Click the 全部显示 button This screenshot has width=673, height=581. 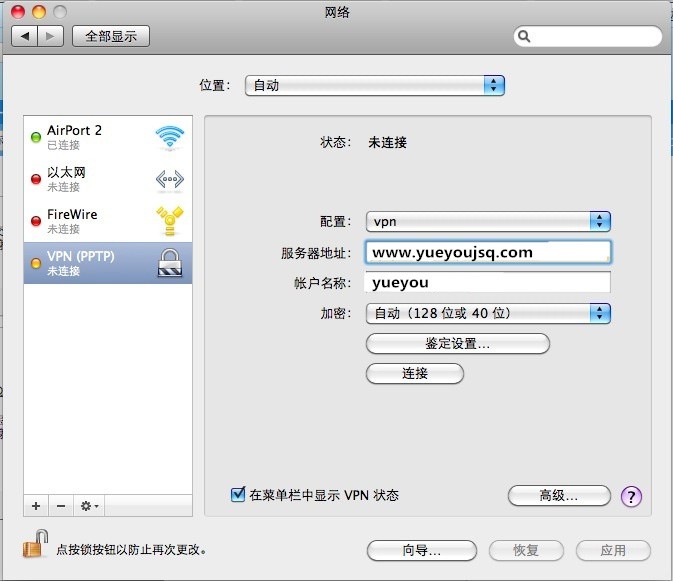pos(111,36)
